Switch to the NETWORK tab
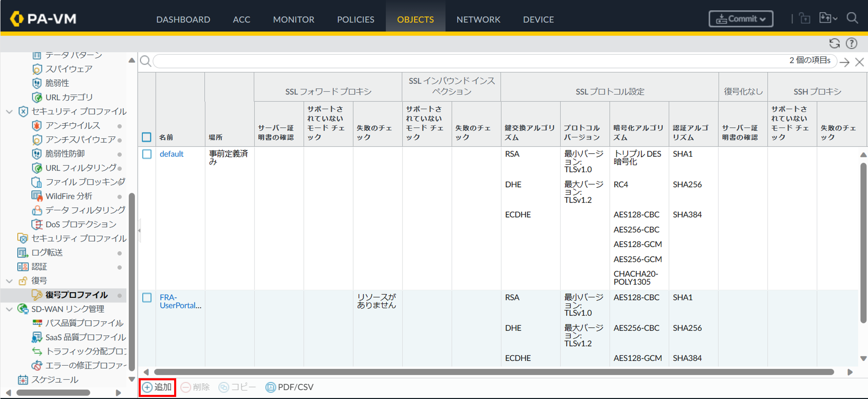This screenshot has height=399, width=868. click(x=478, y=20)
